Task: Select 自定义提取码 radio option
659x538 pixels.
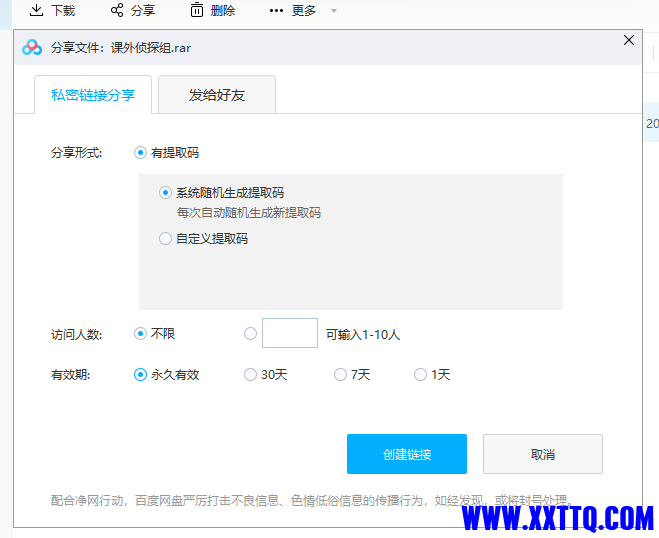Action: click(x=165, y=239)
